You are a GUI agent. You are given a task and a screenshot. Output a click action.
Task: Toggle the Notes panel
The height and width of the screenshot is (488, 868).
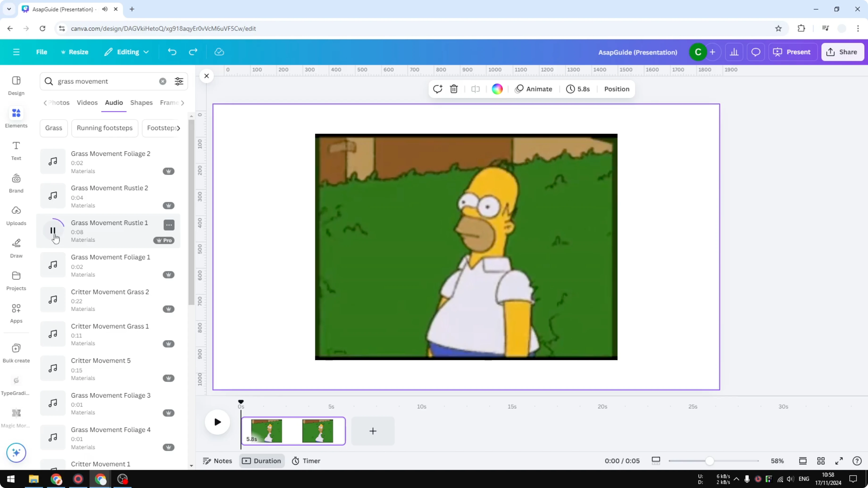[217, 461]
